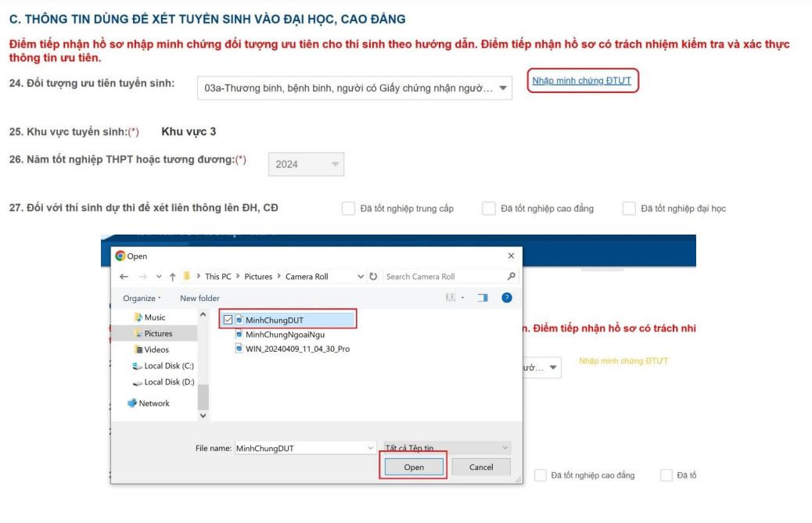Open the Organize menu
The image size is (812, 523).
pyautogui.click(x=142, y=298)
